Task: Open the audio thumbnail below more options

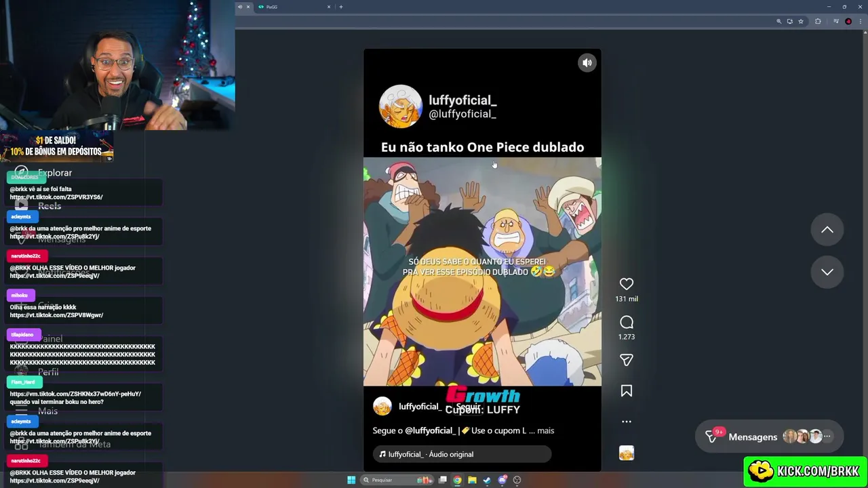Action: pos(627,453)
